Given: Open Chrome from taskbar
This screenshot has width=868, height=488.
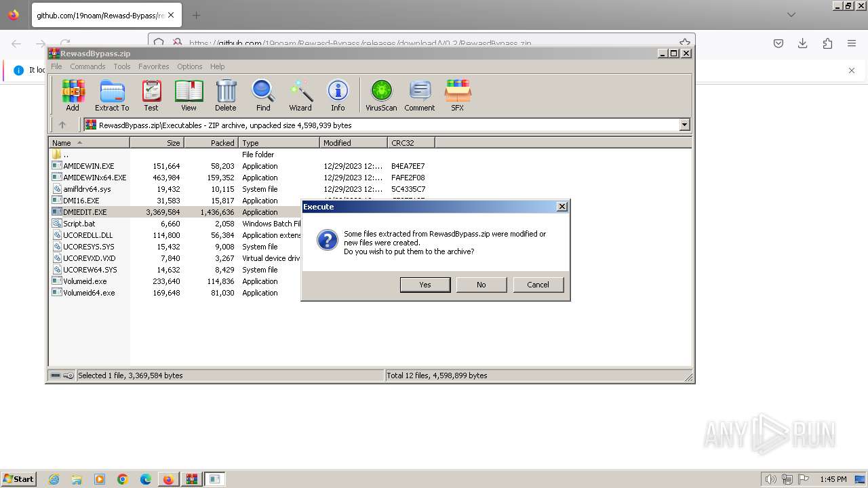Looking at the screenshot, I should point(123,479).
